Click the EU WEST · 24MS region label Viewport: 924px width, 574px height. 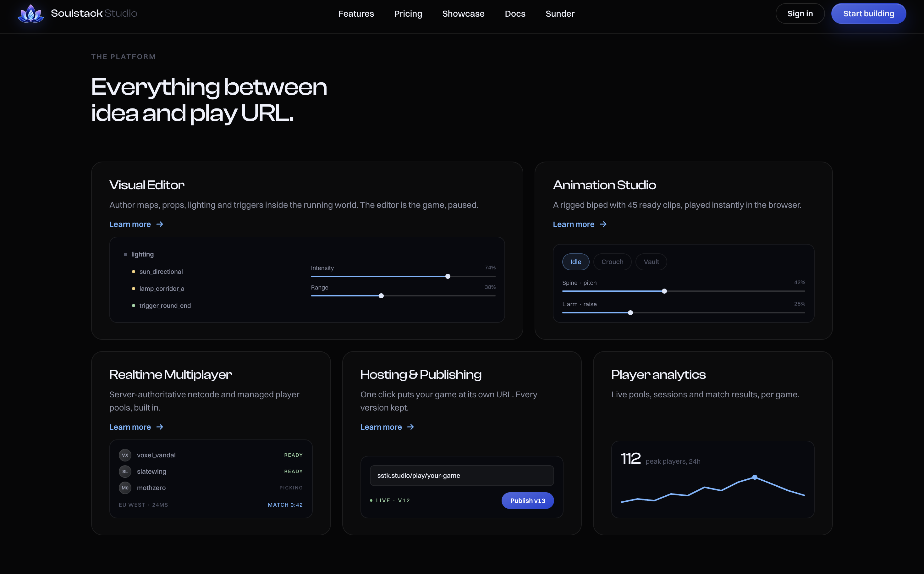pyautogui.click(x=143, y=505)
